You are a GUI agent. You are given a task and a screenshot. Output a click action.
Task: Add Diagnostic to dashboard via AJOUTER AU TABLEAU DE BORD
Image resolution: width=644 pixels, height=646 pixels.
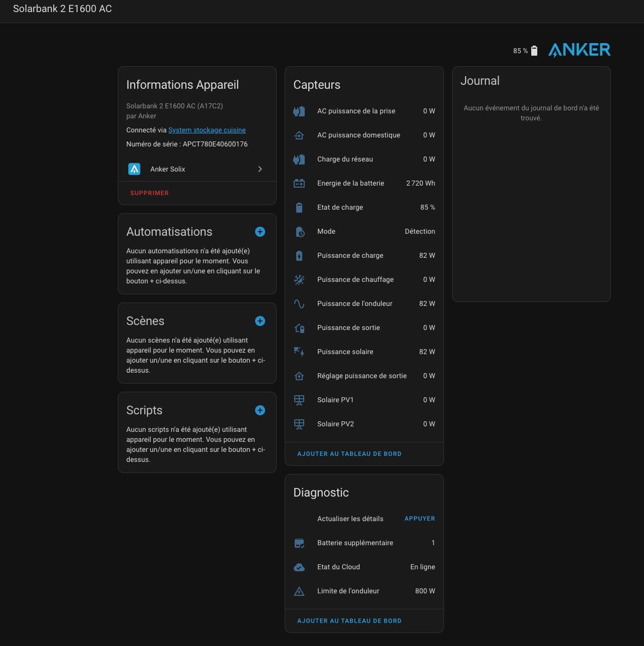coord(349,621)
